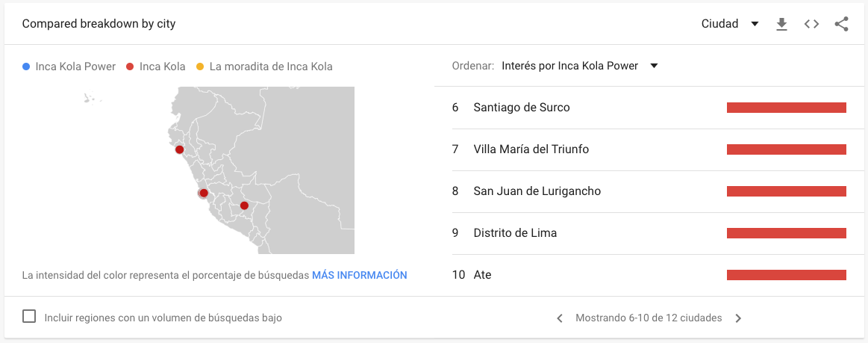This screenshot has height=343, width=868.
Task: Open the Ciudad dropdown
Action: coord(730,24)
